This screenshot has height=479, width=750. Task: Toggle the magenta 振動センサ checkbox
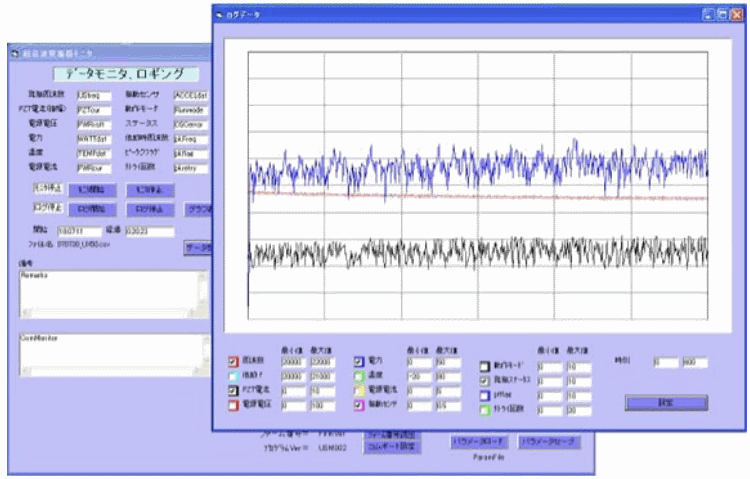(x=359, y=405)
